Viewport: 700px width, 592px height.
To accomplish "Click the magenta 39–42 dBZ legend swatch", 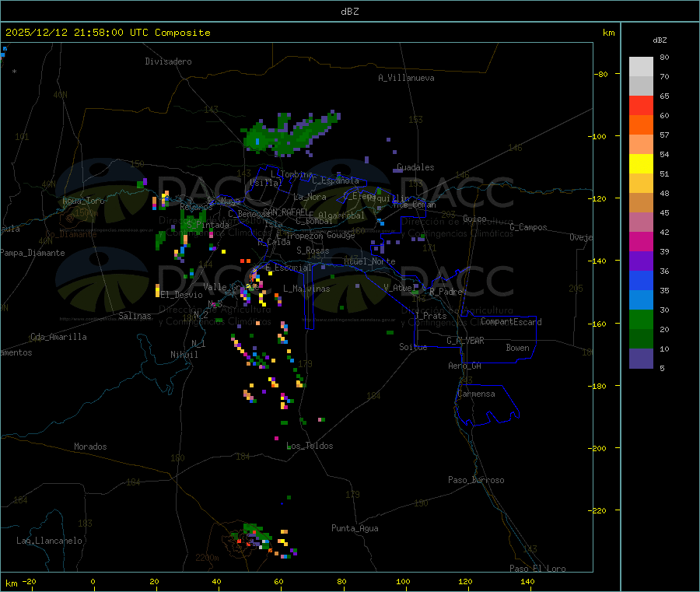I will 641,241.
